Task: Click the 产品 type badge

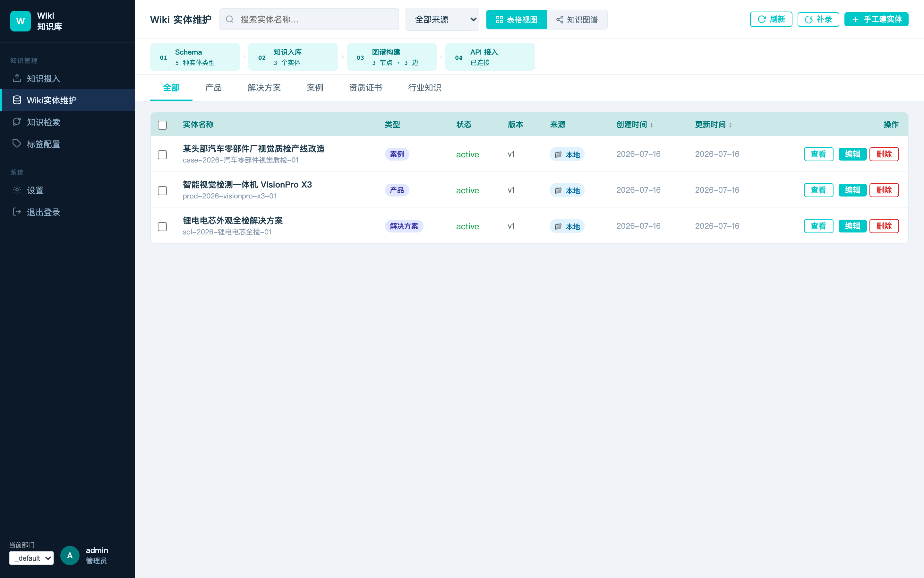Action: (x=397, y=190)
